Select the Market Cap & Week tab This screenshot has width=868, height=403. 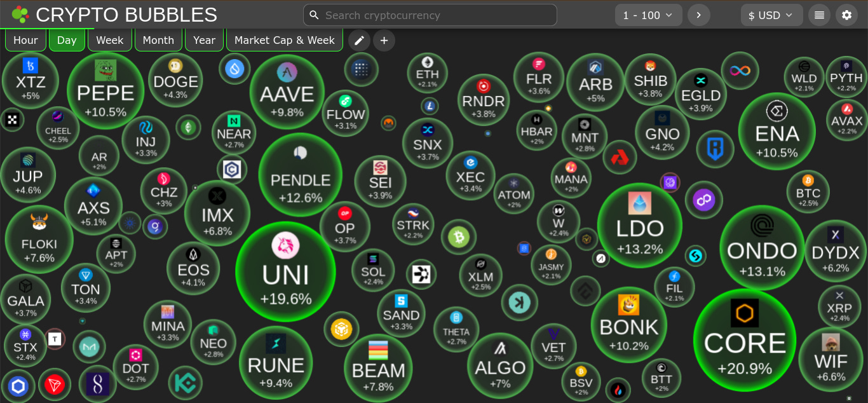tap(285, 40)
